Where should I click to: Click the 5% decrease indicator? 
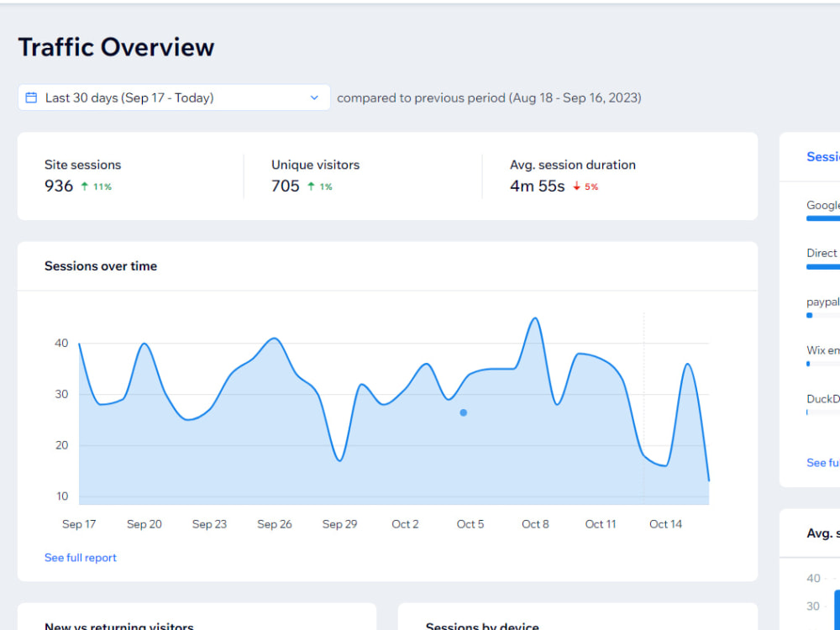tap(591, 186)
